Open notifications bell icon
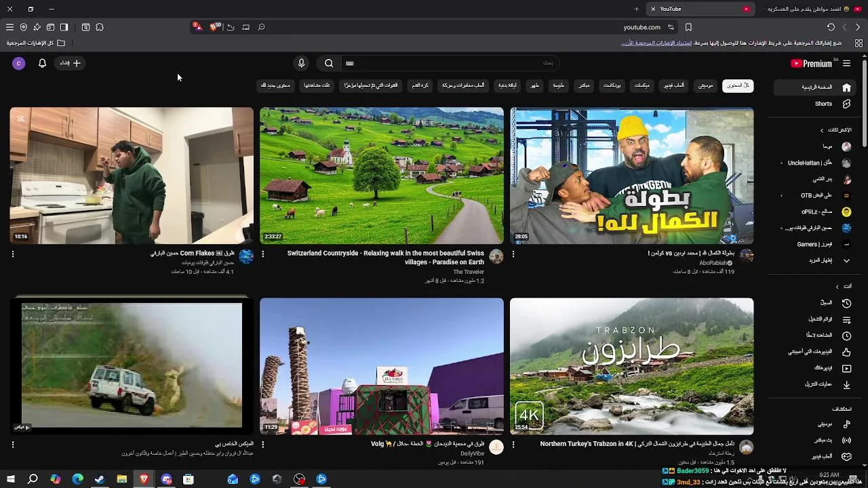This screenshot has height=488, width=868. click(42, 63)
